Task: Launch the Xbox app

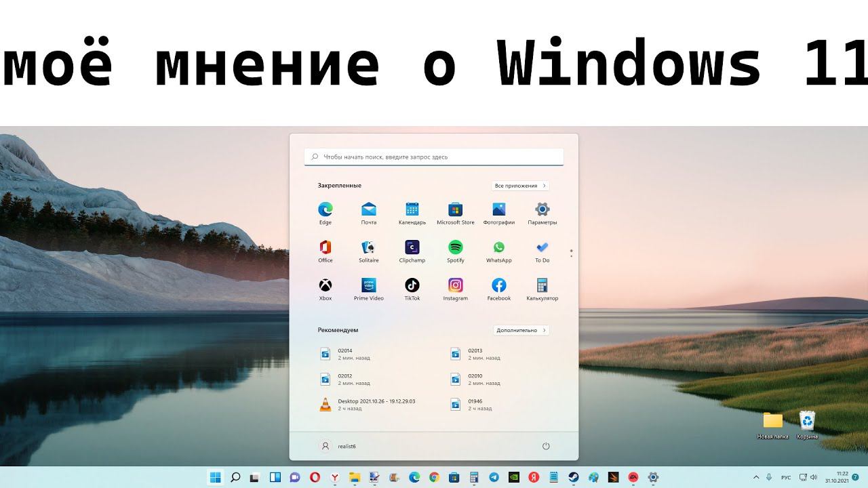Action: coord(325,289)
